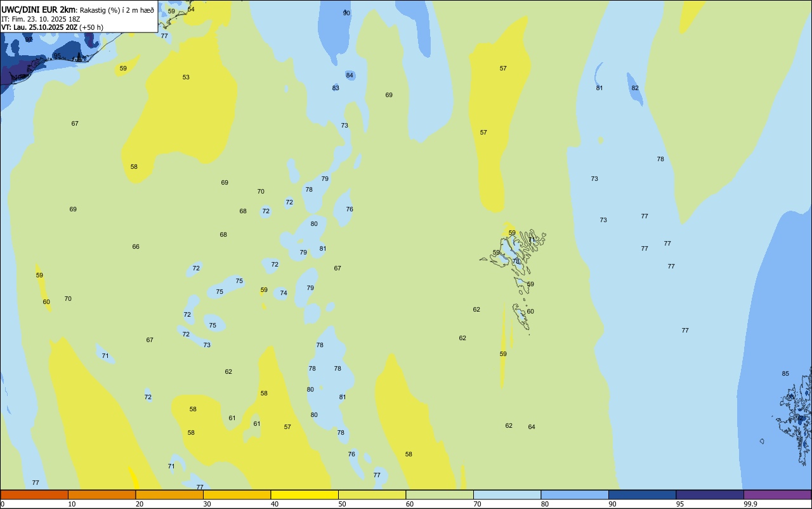Click the 'Rakastig (%) í 2 m hæð' label
The image size is (812, 509).
117,10
